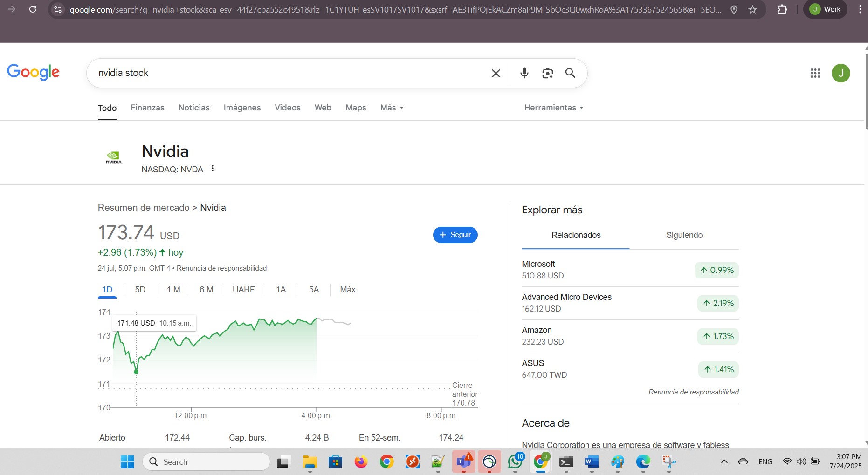This screenshot has height=475, width=868.
Task: Open the Chrome extensions puzzle icon
Action: (x=782, y=9)
